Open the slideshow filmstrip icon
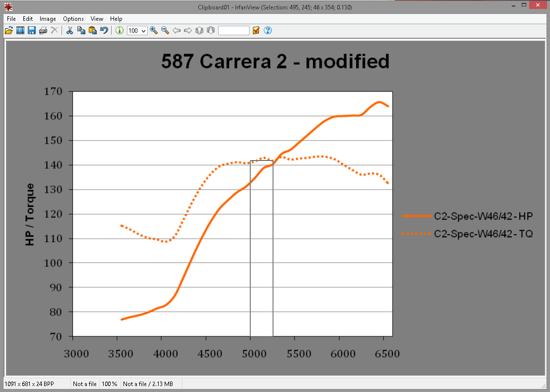The image size is (550, 392). 20,31
